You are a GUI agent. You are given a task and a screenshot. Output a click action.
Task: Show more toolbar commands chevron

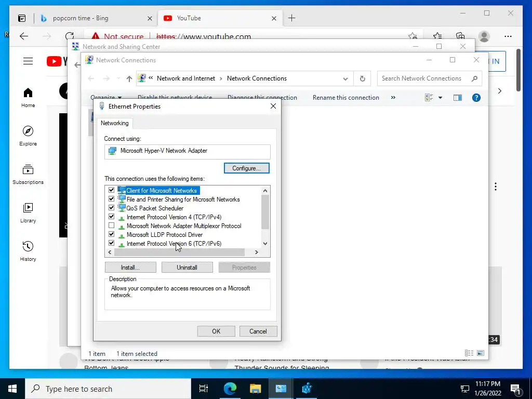[393, 97]
